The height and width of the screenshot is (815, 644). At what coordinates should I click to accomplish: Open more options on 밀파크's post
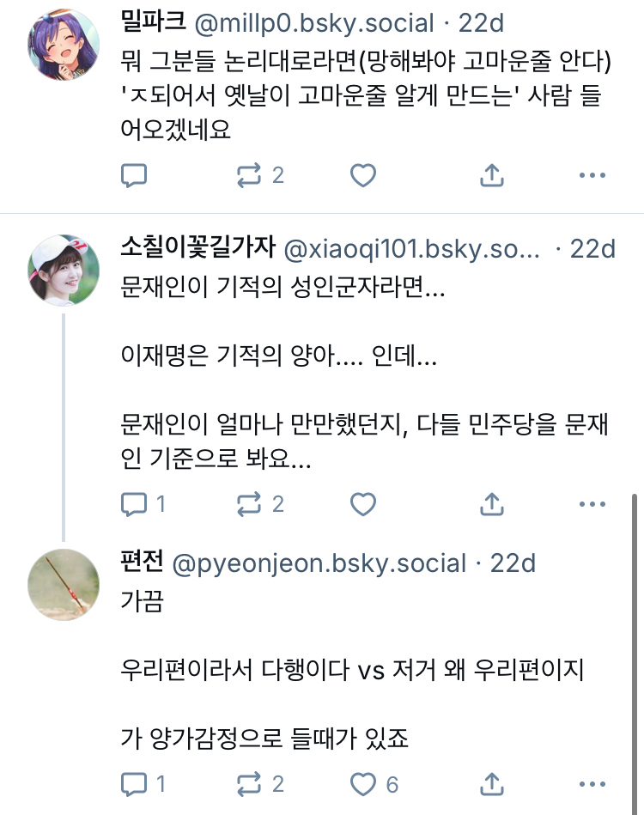tap(592, 176)
